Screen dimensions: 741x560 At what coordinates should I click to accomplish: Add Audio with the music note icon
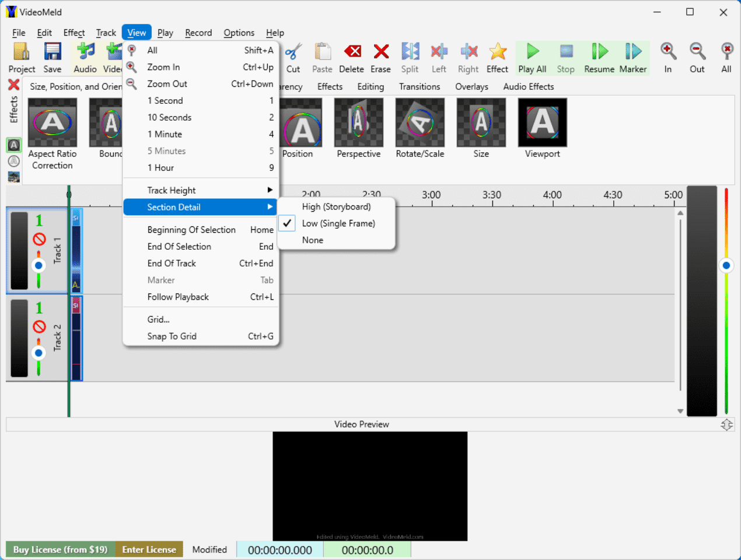click(x=85, y=58)
